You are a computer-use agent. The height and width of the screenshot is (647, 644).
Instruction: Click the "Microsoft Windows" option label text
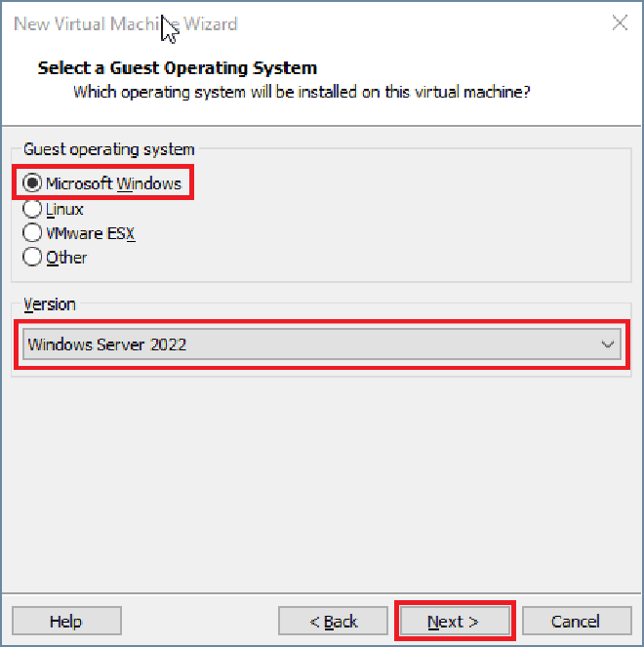[113, 183]
